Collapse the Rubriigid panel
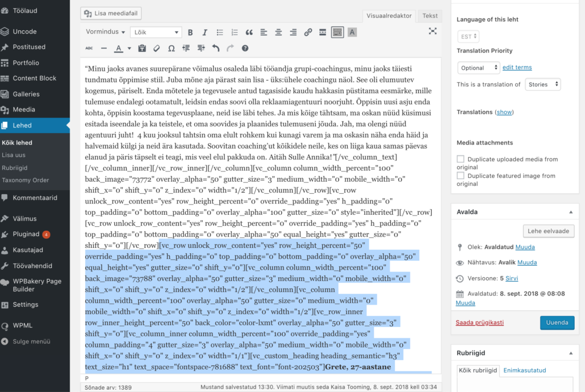This screenshot has width=585, height=392. tap(571, 353)
